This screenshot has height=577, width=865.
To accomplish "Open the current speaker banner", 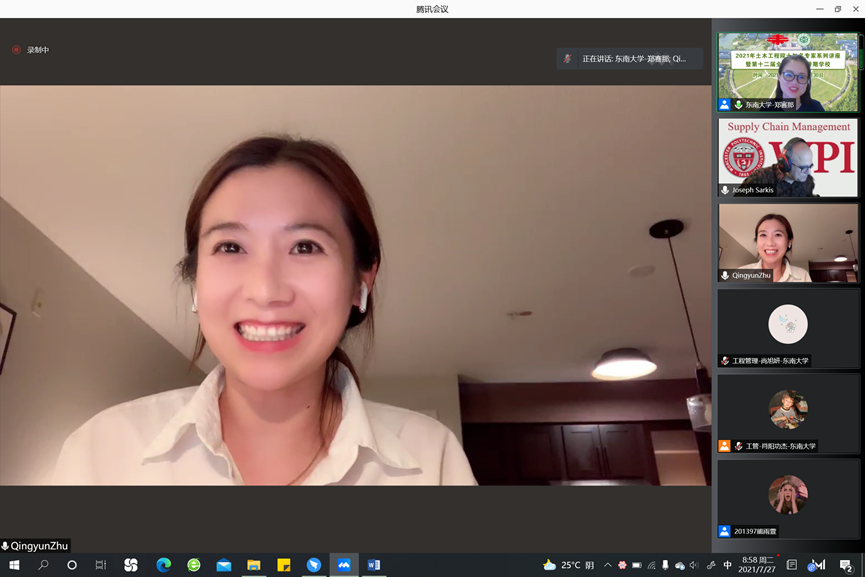I will point(629,59).
